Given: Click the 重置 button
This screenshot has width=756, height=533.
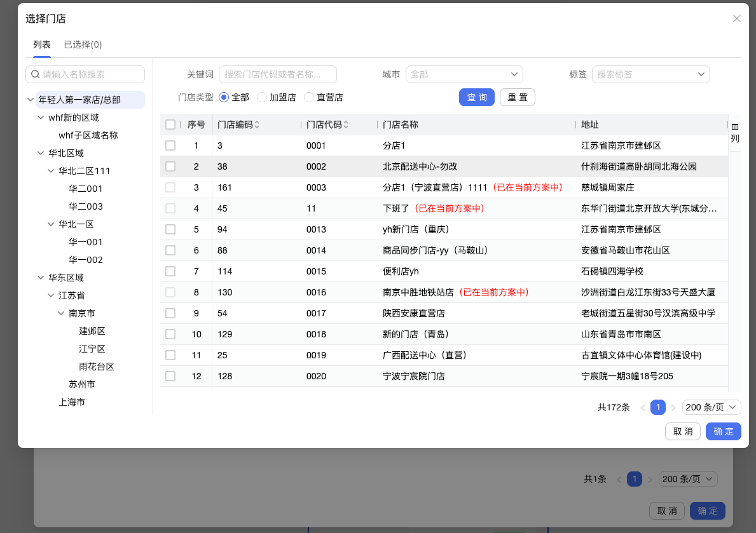Looking at the screenshot, I should coord(518,97).
